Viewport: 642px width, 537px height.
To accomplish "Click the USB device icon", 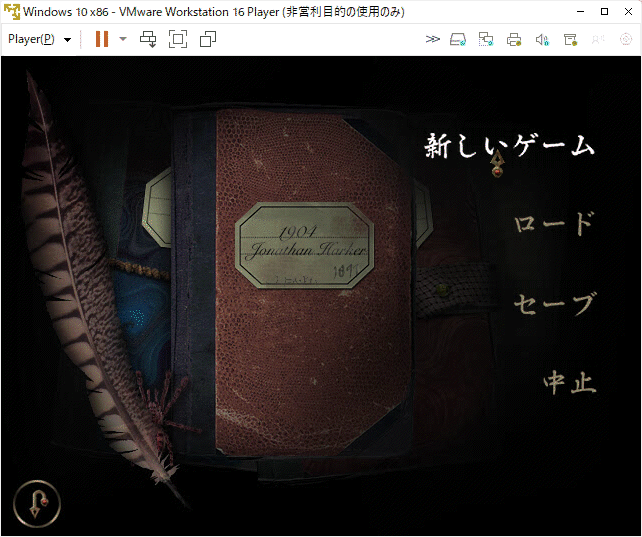I will click(x=570, y=39).
